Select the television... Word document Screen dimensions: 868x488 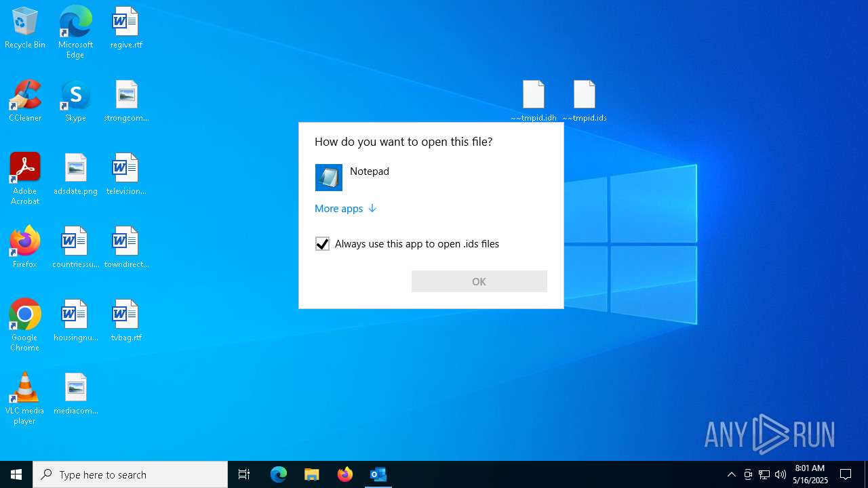click(x=126, y=175)
